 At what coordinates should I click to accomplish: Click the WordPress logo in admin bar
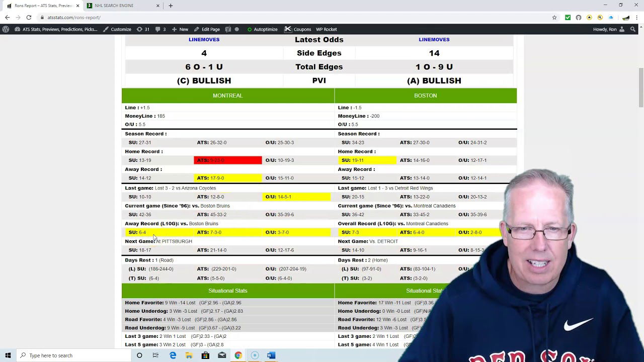[x=6, y=29]
